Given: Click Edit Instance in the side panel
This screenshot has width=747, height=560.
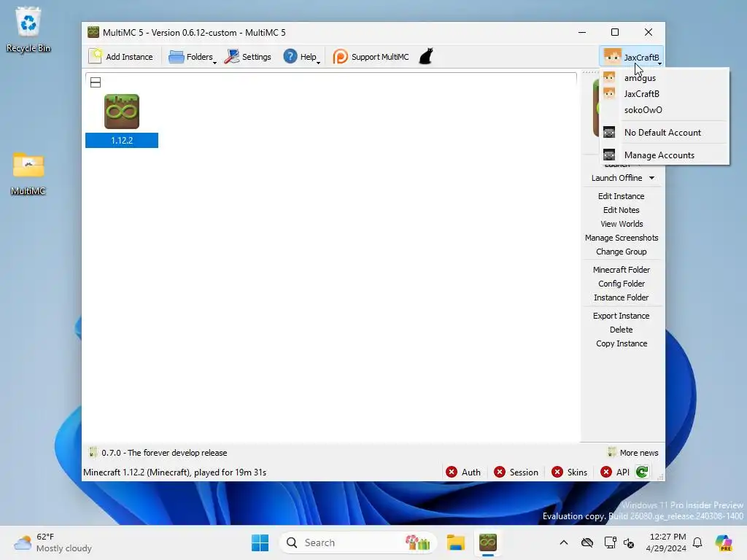Looking at the screenshot, I should tap(622, 196).
